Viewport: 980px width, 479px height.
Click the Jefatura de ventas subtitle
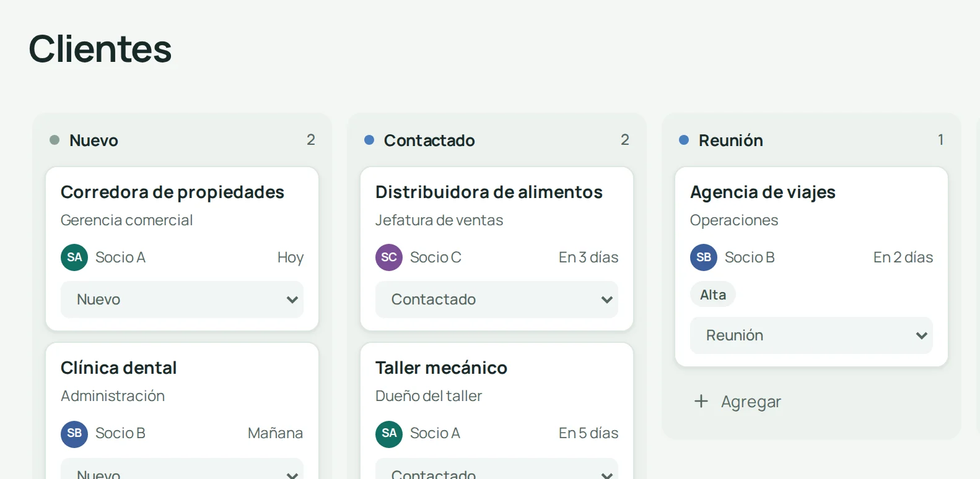(x=439, y=220)
